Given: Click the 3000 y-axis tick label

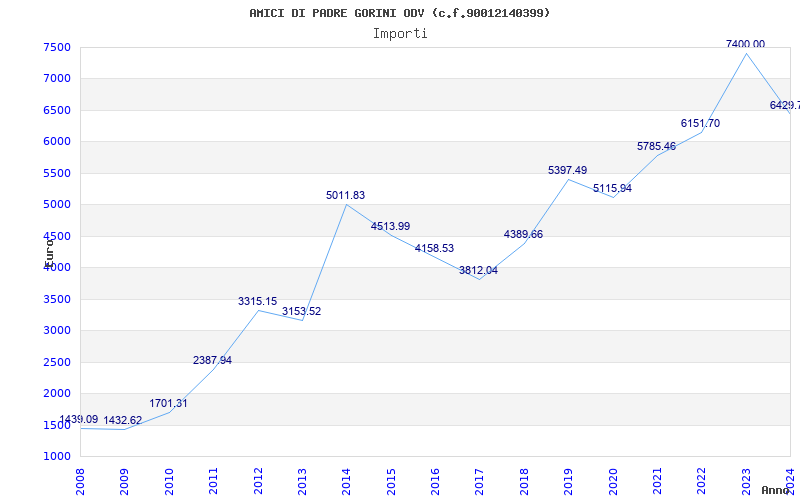Looking at the screenshot, I should 57,330.
